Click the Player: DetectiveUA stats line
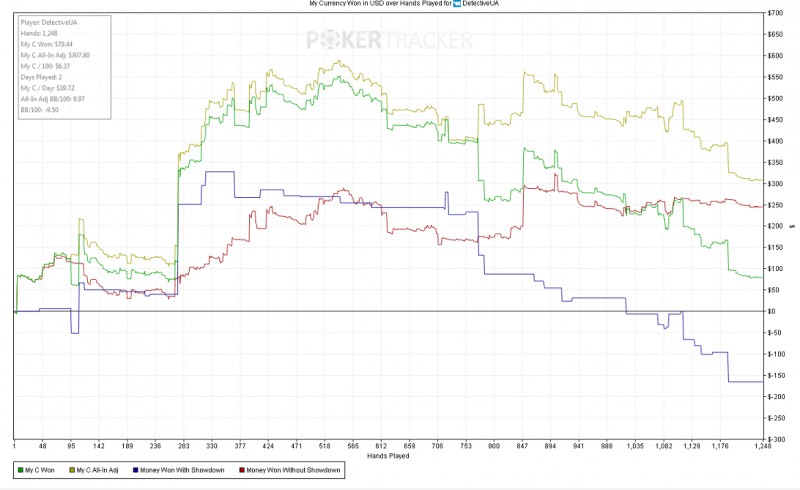 49,22
